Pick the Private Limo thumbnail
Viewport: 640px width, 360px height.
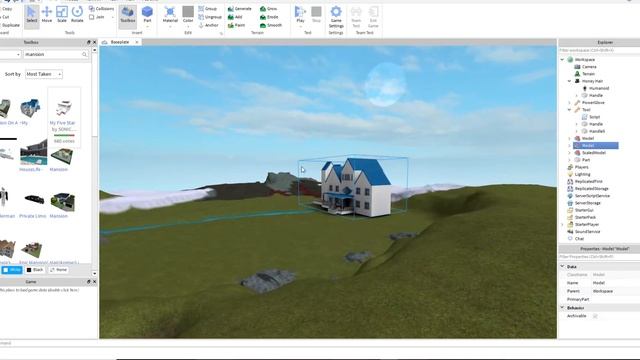(x=34, y=200)
